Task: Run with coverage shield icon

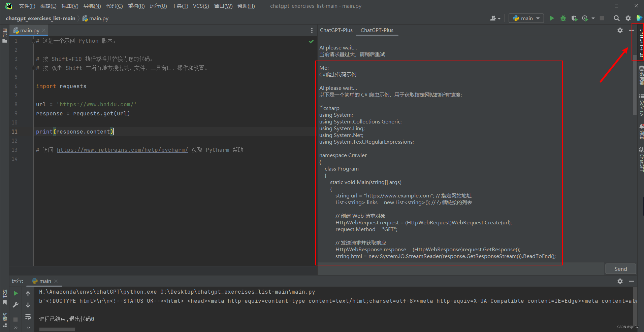Action: [x=574, y=18]
